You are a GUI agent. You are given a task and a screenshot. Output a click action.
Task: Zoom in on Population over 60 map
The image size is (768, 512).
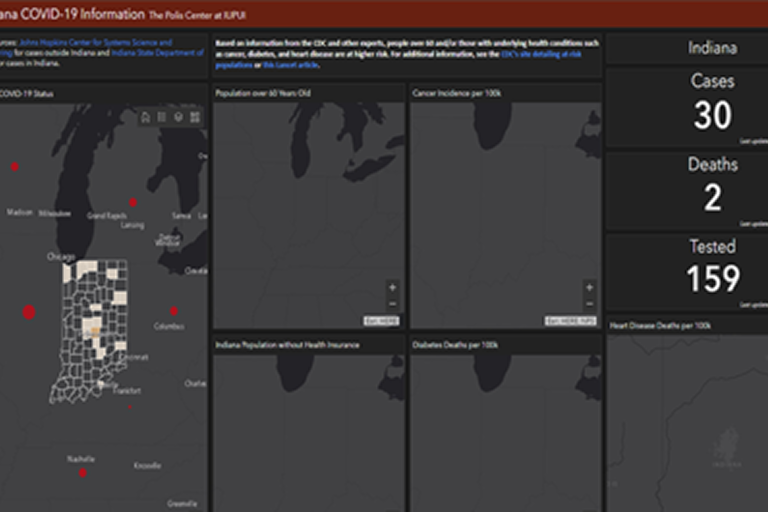[392, 288]
